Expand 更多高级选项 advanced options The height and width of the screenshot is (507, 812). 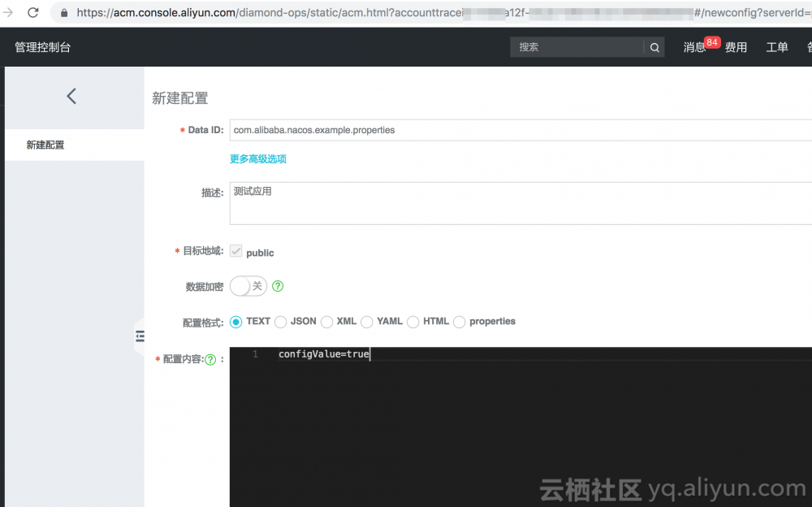pyautogui.click(x=258, y=158)
